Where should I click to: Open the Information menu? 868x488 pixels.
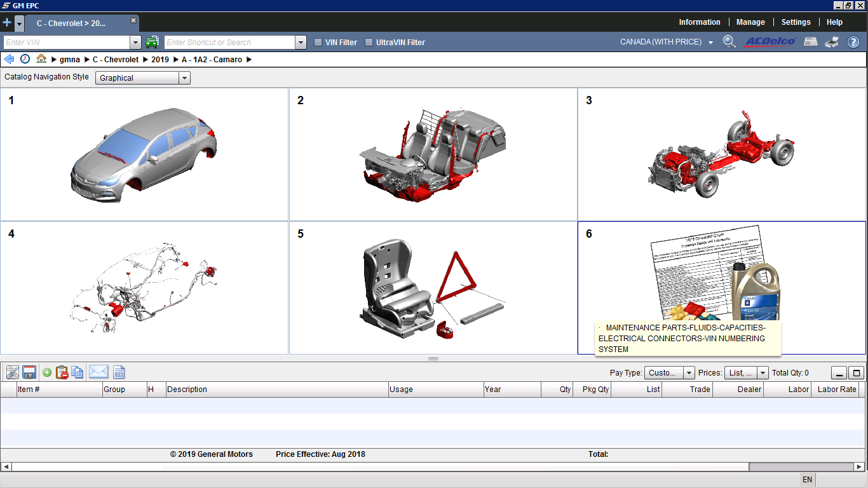coord(700,22)
